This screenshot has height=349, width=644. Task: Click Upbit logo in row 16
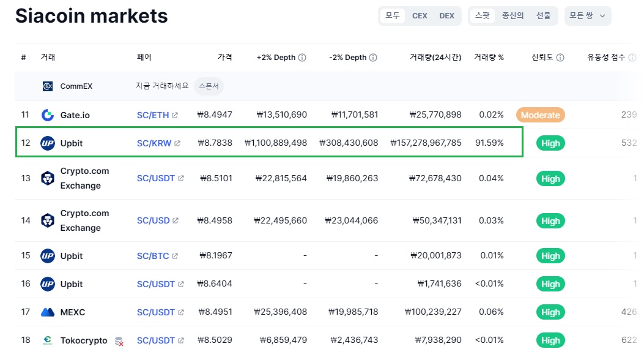pyautogui.click(x=48, y=284)
